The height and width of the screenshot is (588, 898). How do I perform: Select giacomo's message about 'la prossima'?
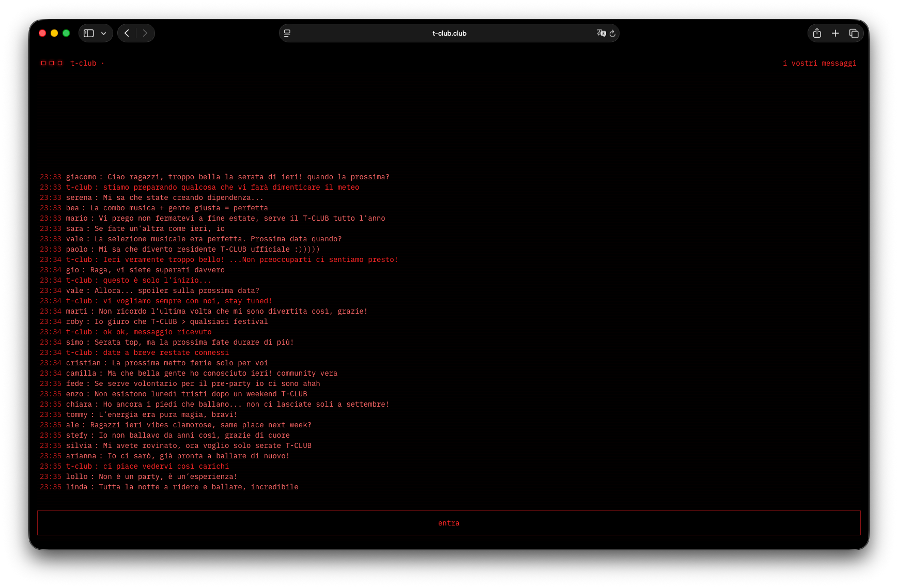pyautogui.click(x=214, y=177)
